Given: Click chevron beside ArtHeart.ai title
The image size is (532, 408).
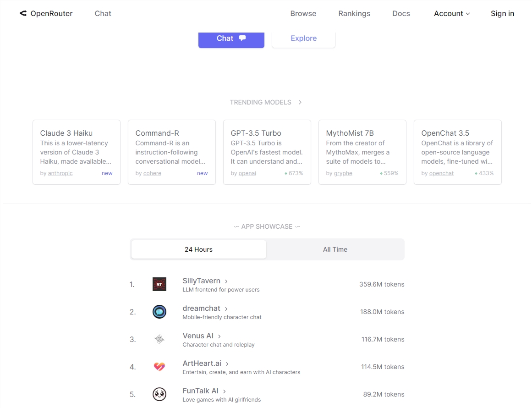Looking at the screenshot, I should (227, 364).
